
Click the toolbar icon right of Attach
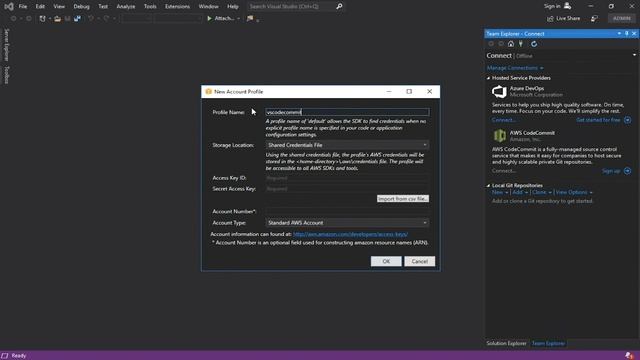click(x=250, y=18)
